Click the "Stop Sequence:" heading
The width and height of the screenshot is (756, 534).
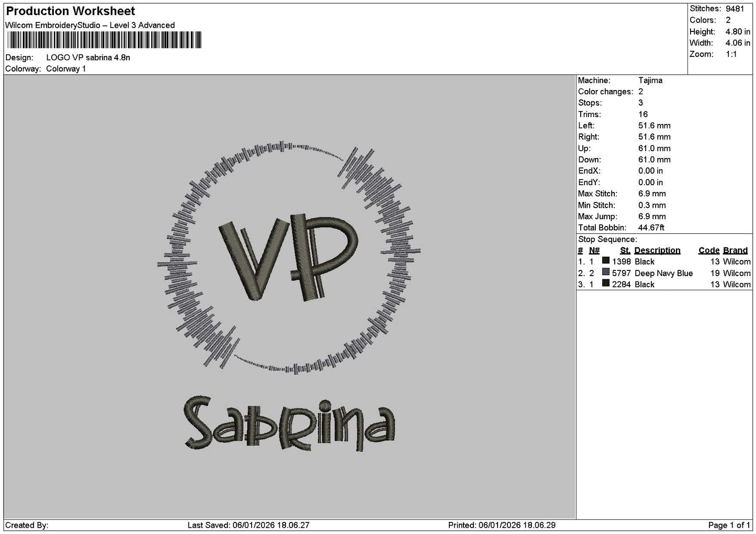pyautogui.click(x=607, y=240)
